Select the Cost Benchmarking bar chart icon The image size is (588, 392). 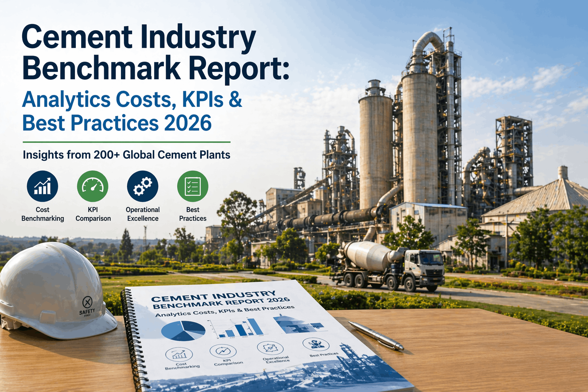[x=42, y=186]
